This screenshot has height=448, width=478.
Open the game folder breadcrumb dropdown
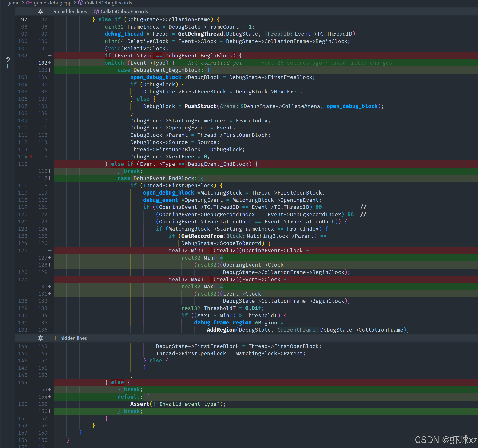(x=13, y=3)
